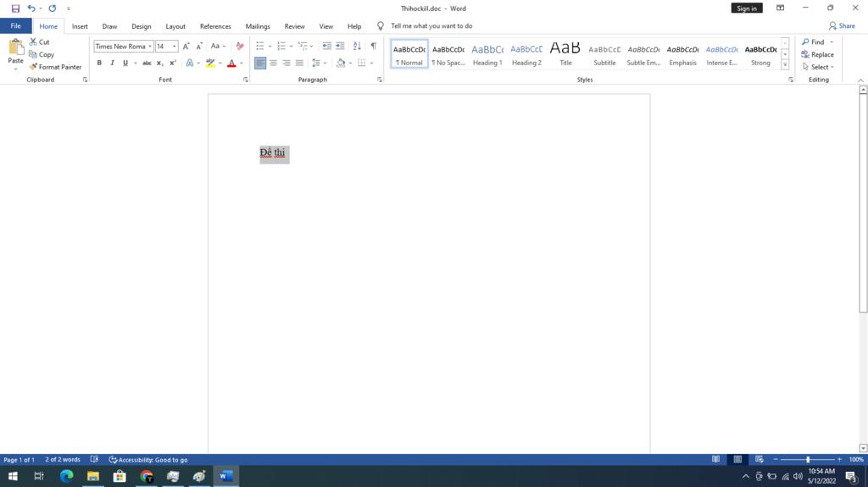Center align the paragraph

pos(273,63)
